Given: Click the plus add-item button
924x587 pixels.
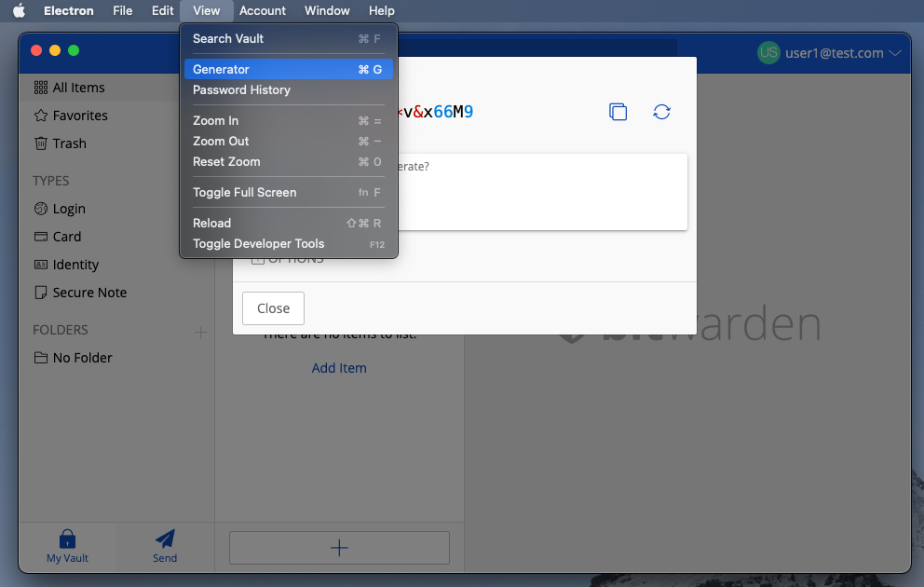Looking at the screenshot, I should (339, 548).
